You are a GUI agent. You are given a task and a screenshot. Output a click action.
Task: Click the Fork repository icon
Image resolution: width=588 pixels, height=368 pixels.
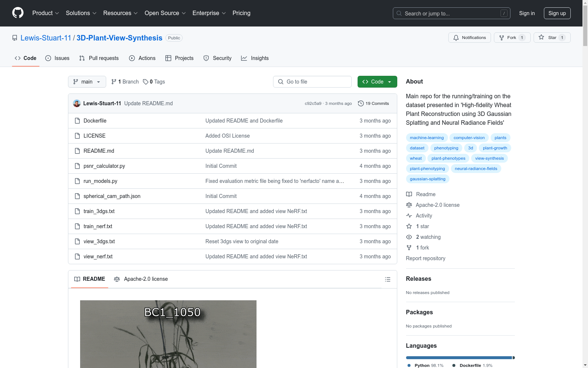pos(502,38)
